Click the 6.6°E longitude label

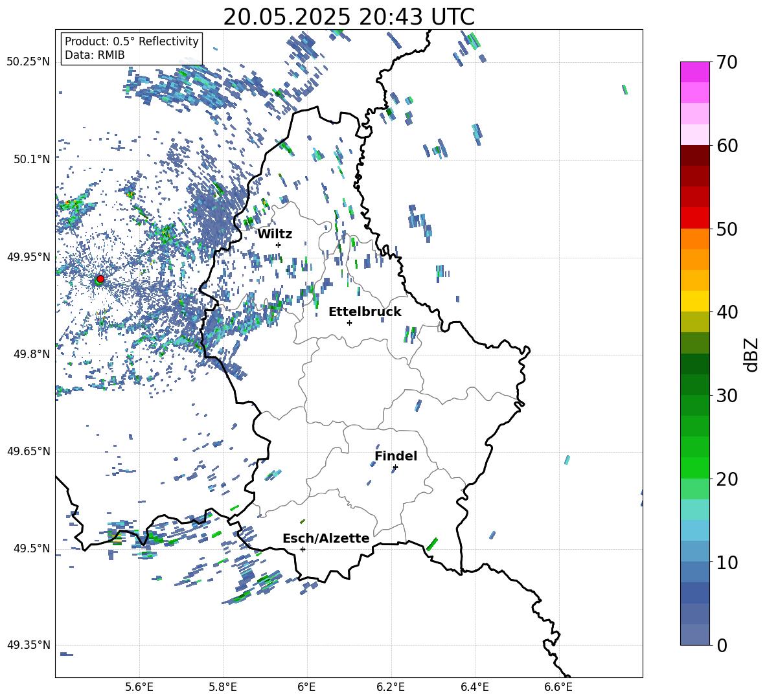(x=558, y=687)
